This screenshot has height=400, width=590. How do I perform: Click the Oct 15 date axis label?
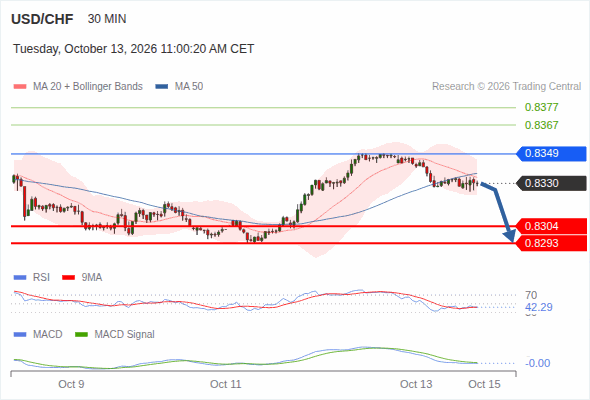484,384
